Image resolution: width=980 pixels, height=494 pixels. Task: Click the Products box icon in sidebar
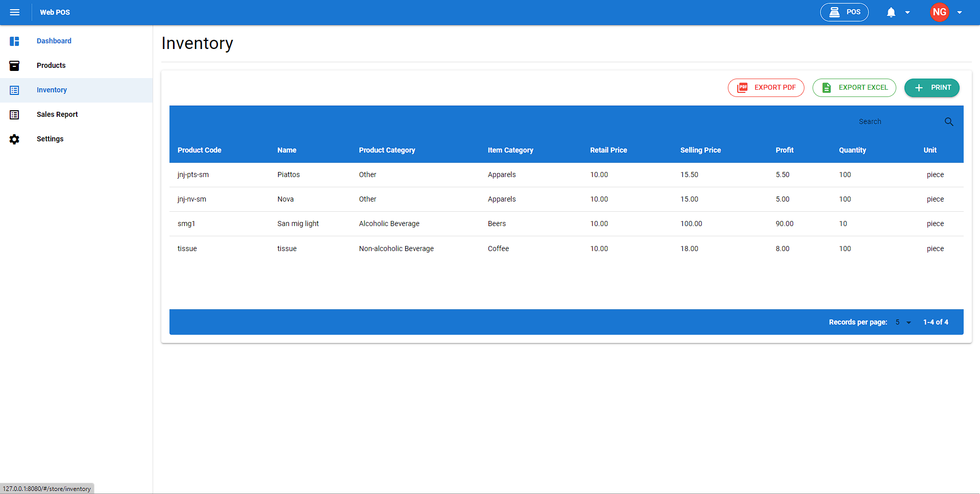[14, 65]
